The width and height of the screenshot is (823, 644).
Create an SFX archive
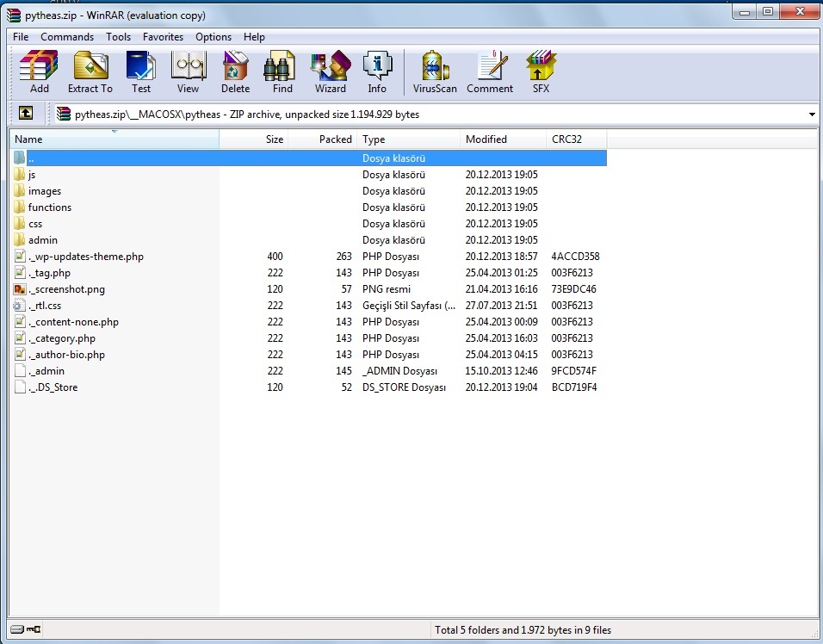541,72
